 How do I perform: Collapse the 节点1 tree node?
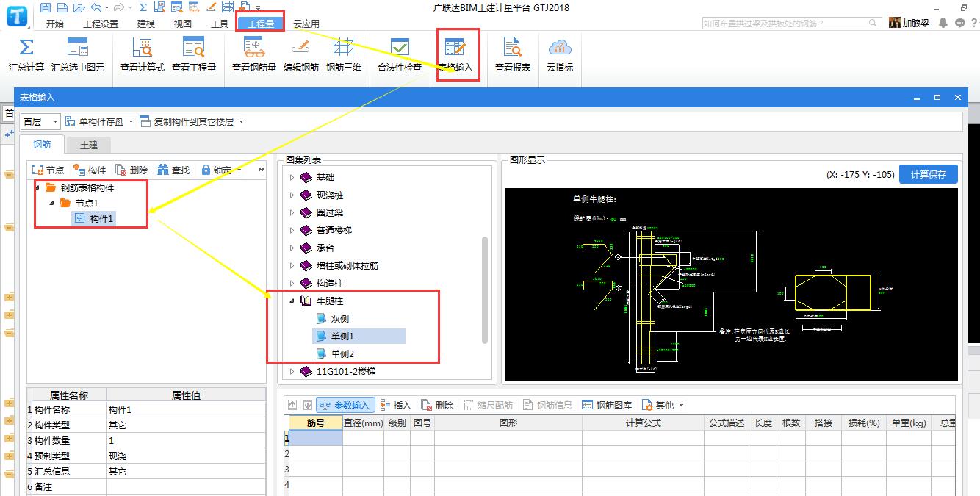tap(52, 203)
